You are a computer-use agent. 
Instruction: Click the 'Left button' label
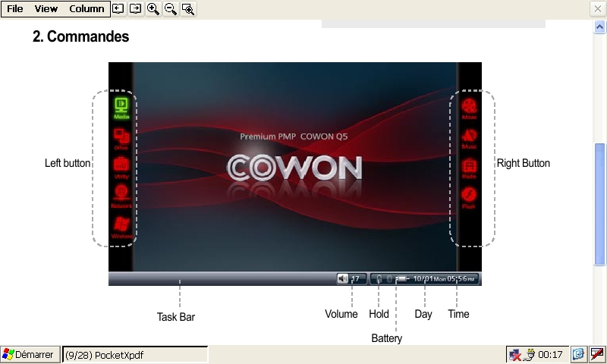click(x=68, y=163)
